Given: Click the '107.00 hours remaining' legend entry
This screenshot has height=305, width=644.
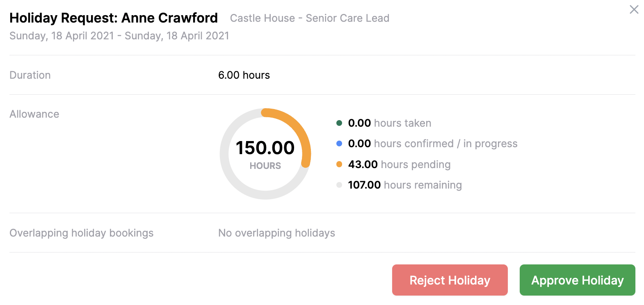Looking at the screenshot, I should [x=404, y=184].
